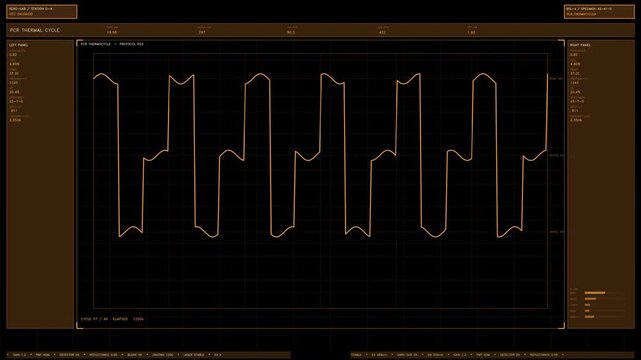
Task: Click the 1.95 value in top bar
Action: pos(471,32)
